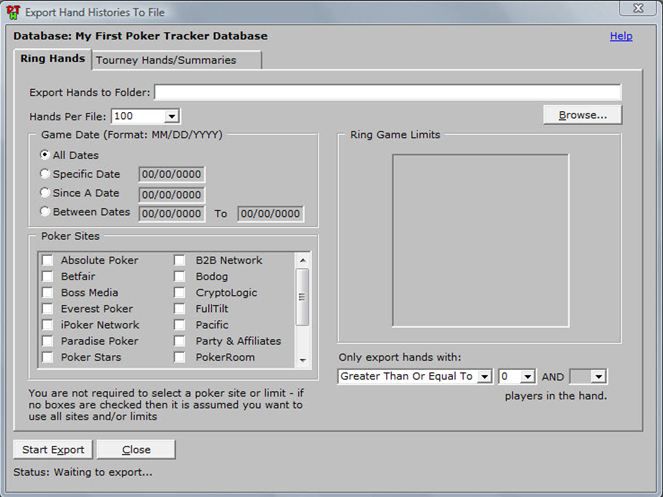Check the B2B Network checkbox
The height and width of the screenshot is (497, 663).
coord(179,260)
